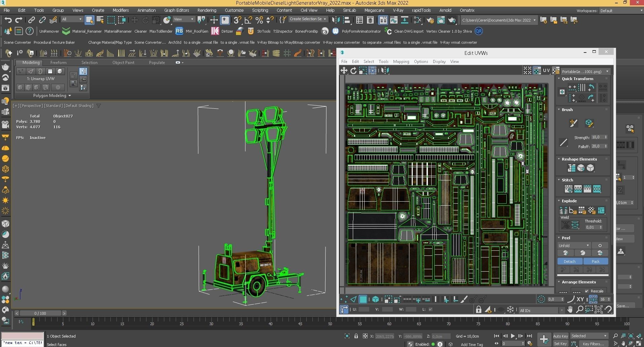This screenshot has height=347, width=644.
Task: Switch to the Freeform ribbon tab
Action: coord(58,63)
